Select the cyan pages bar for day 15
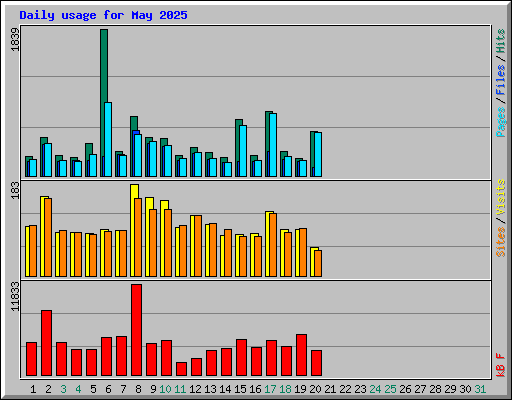Image resolution: width=512 pixels, height=400 pixels. click(x=243, y=151)
